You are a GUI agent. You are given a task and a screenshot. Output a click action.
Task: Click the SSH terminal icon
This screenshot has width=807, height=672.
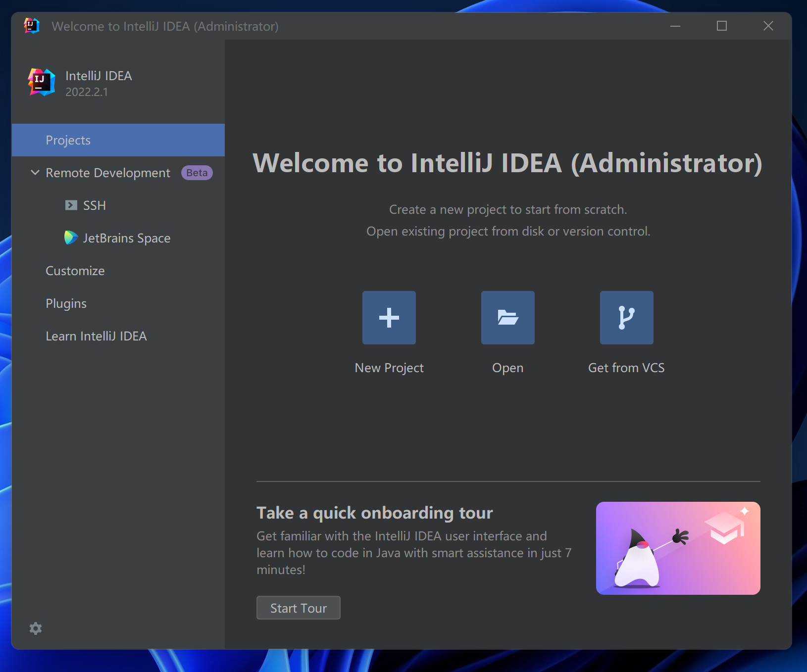tap(71, 205)
